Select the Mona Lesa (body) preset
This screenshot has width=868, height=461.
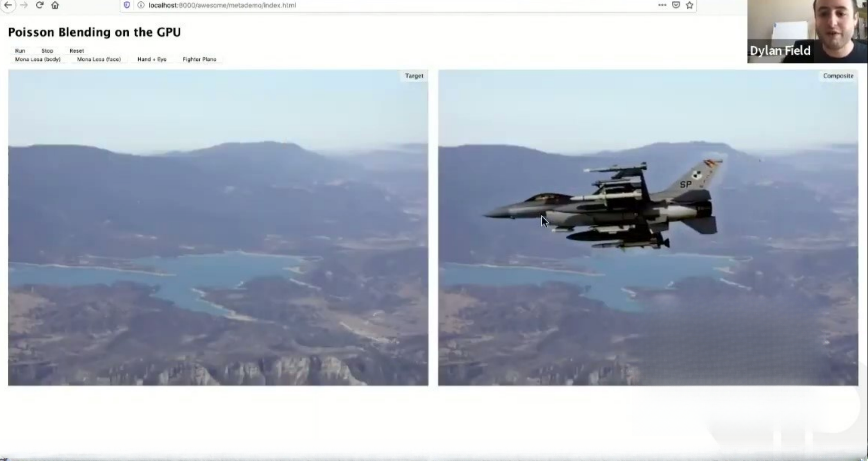pos(38,59)
